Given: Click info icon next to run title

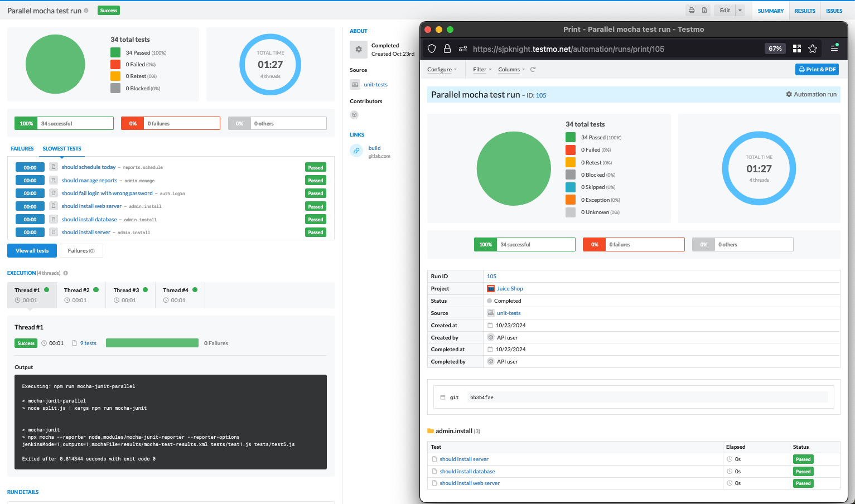Looking at the screenshot, I should pyautogui.click(x=86, y=11).
